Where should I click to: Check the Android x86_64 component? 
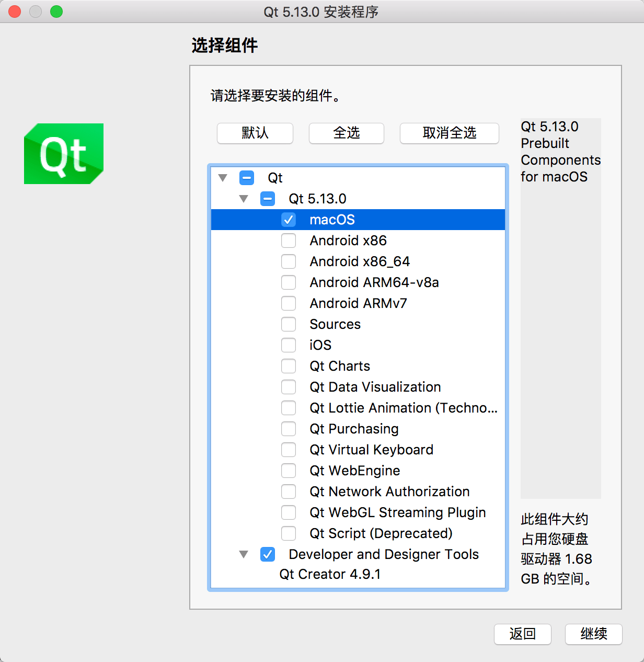click(289, 261)
